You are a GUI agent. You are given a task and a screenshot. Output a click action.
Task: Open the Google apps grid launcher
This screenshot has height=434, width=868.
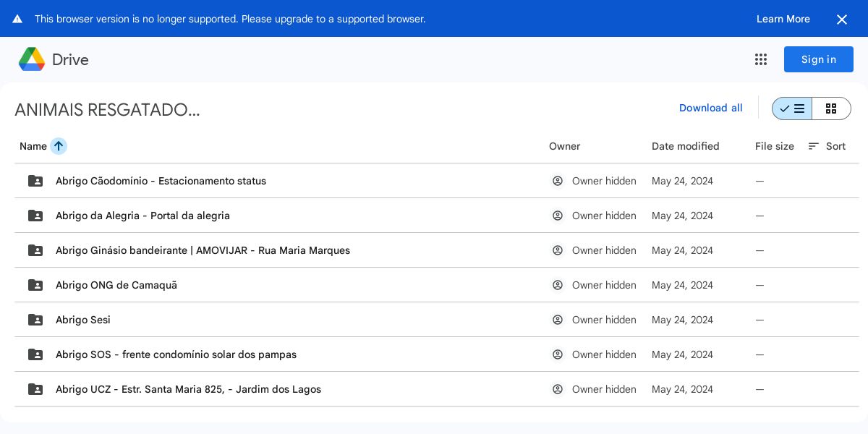761,59
